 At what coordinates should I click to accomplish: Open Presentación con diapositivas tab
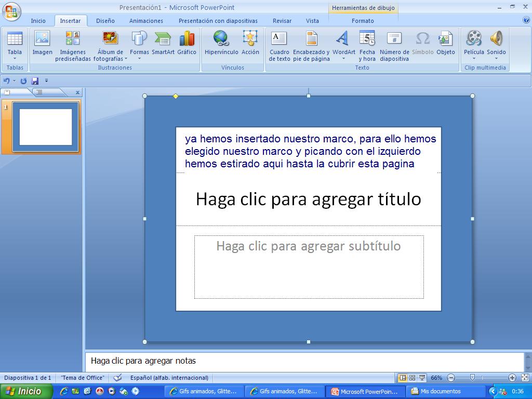(218, 21)
